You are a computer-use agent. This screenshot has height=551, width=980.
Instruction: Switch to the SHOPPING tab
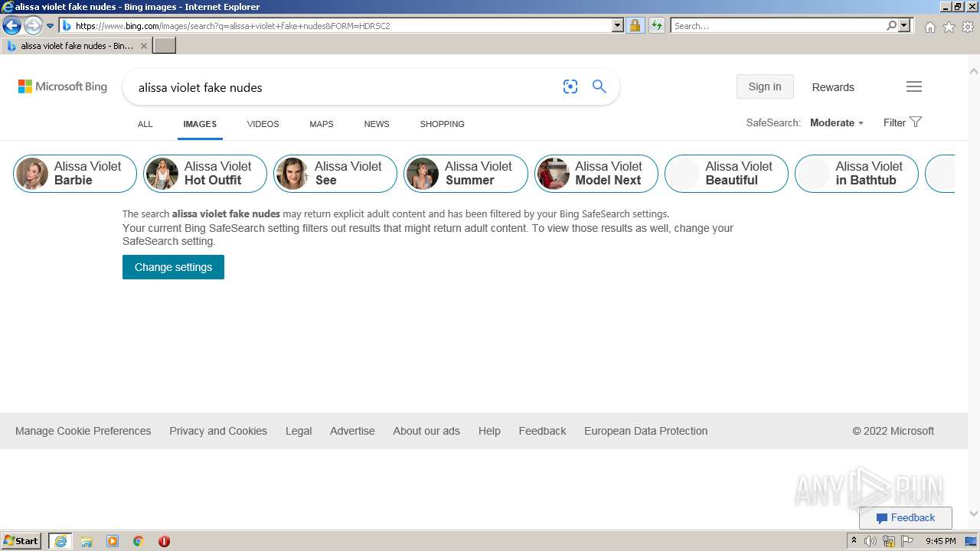tap(442, 124)
